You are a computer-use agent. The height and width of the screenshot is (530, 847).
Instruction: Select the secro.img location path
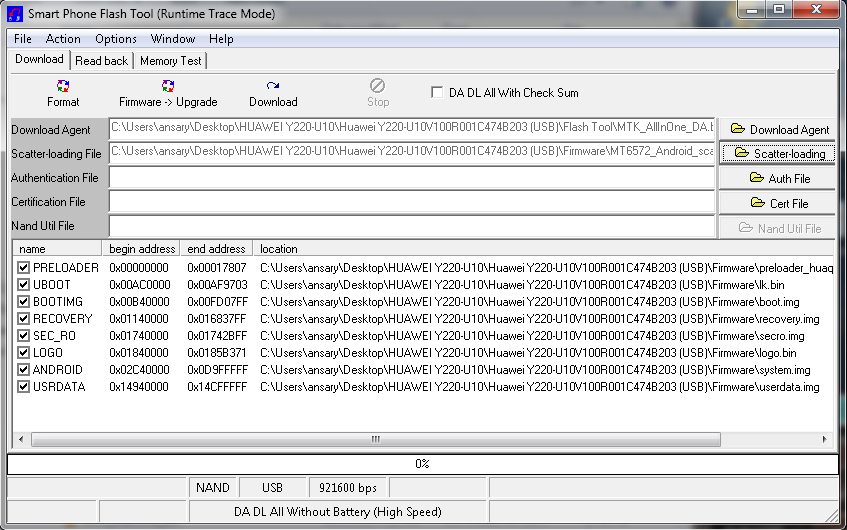pos(533,336)
